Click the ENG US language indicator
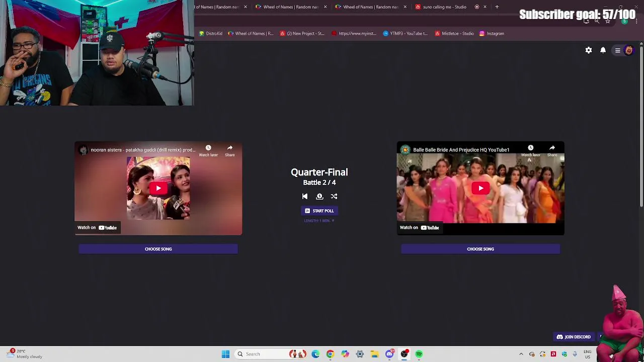644x362 pixels. [587, 354]
